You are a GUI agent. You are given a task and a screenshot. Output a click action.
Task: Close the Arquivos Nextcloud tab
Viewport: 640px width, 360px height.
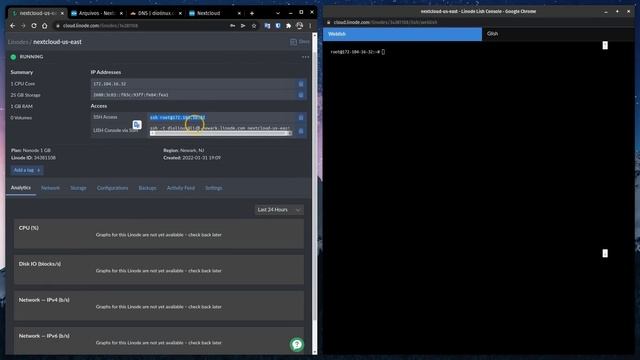coord(121,13)
